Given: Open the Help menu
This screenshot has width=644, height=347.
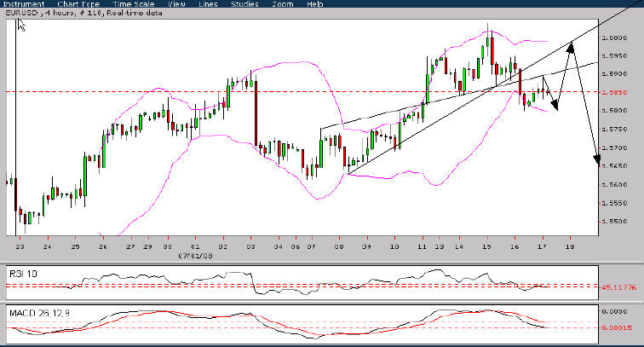Looking at the screenshot, I should 314,4.
